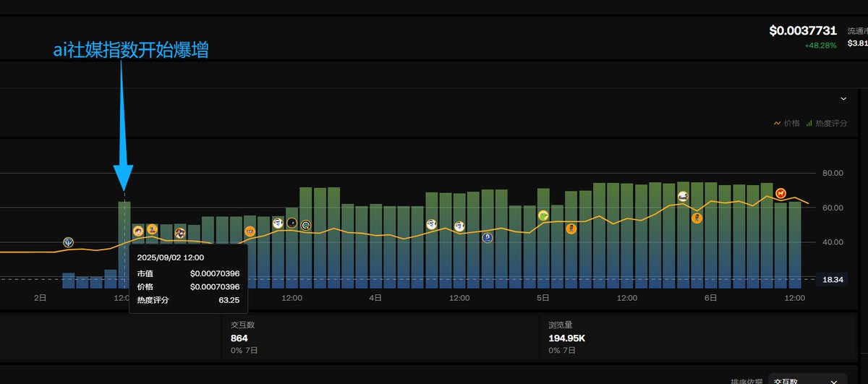Screen dimensions: 868x384
Task: Click the +48.28% change value
Action: 820,45
